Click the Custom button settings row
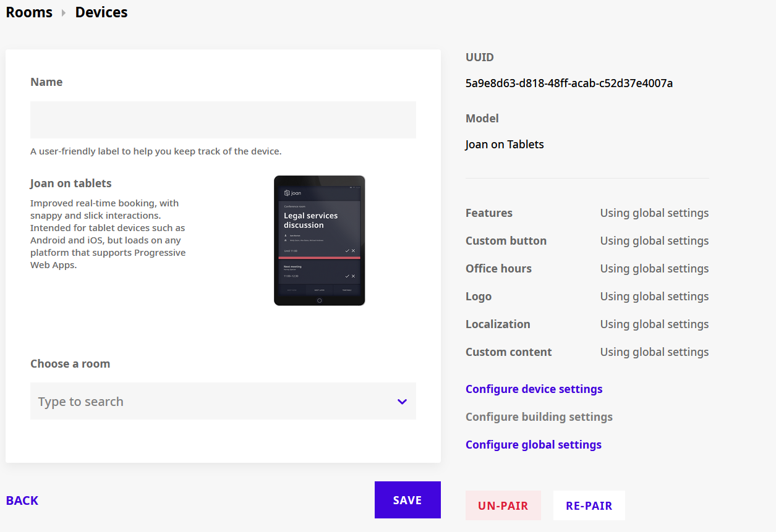 point(587,241)
